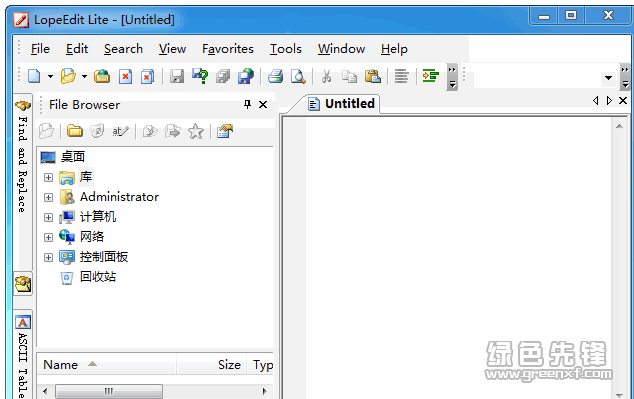The image size is (634, 399).
Task: Open the View menu
Action: pos(172,49)
